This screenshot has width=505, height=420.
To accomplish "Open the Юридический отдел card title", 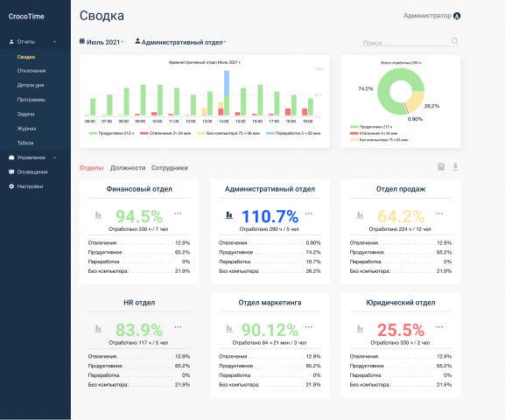I will coord(401,303).
